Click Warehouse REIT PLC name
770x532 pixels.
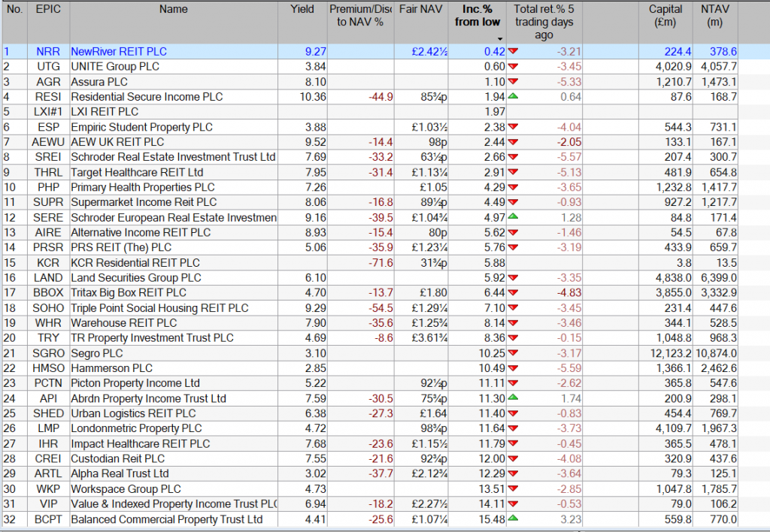pyautogui.click(x=124, y=323)
